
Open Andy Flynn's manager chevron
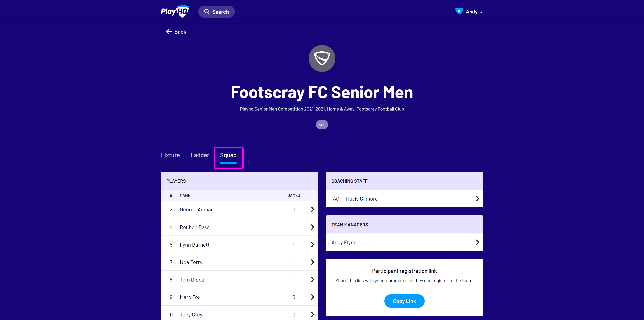477,242
